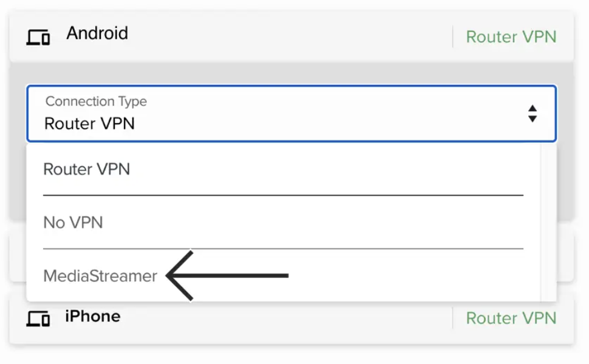Select Router VPN from the dropdown list
The height and width of the screenshot is (364, 589).
[87, 169]
